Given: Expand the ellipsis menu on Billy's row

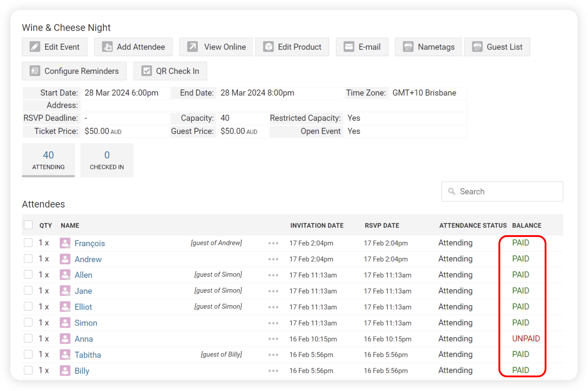Looking at the screenshot, I should click(x=273, y=371).
